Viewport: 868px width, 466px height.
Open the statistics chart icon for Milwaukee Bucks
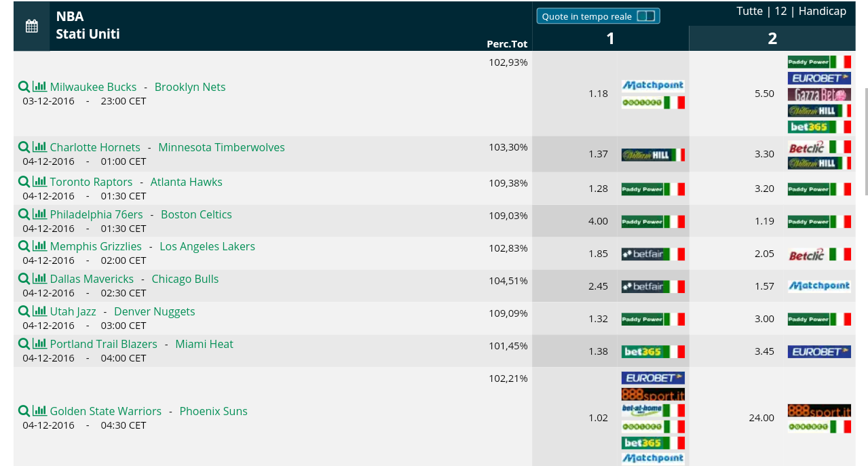point(39,87)
